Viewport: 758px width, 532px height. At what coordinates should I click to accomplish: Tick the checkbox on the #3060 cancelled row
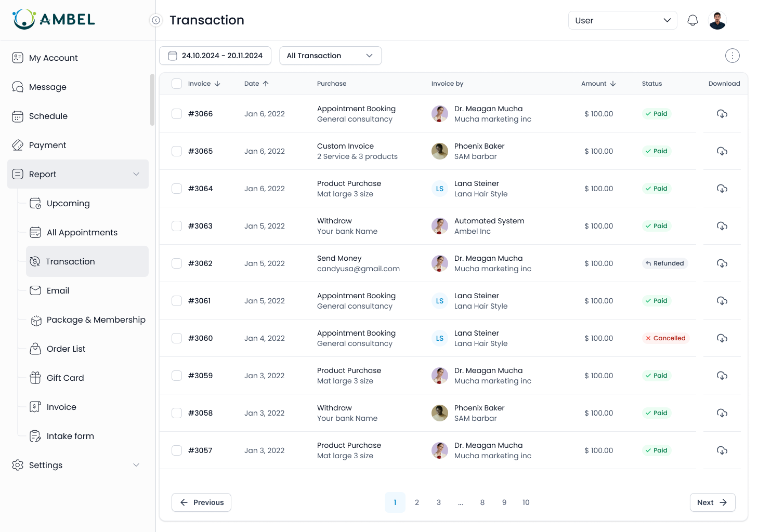pos(176,338)
